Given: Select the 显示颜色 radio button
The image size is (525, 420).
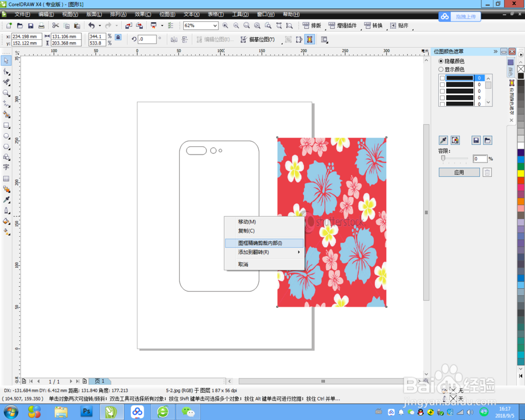Looking at the screenshot, I should point(441,69).
